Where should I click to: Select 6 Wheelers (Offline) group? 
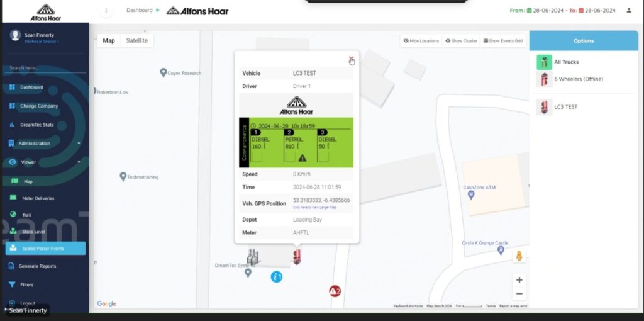pyautogui.click(x=579, y=79)
